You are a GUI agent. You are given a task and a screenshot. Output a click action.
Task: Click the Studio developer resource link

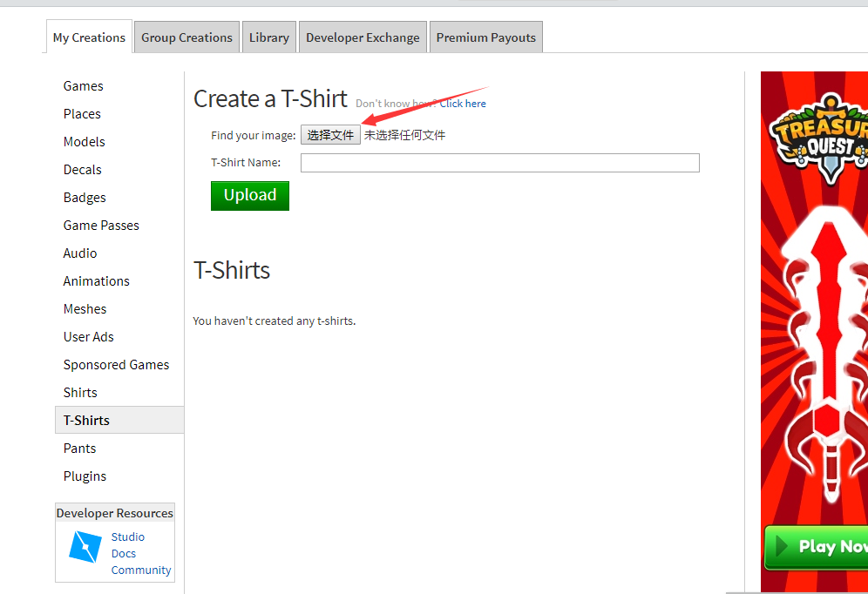click(128, 537)
